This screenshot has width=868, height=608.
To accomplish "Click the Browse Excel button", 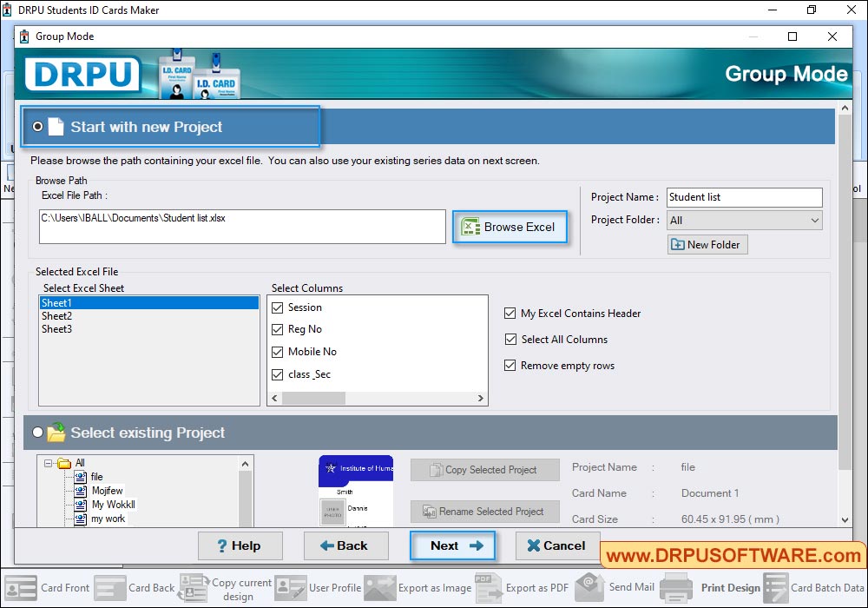I will coord(510,227).
